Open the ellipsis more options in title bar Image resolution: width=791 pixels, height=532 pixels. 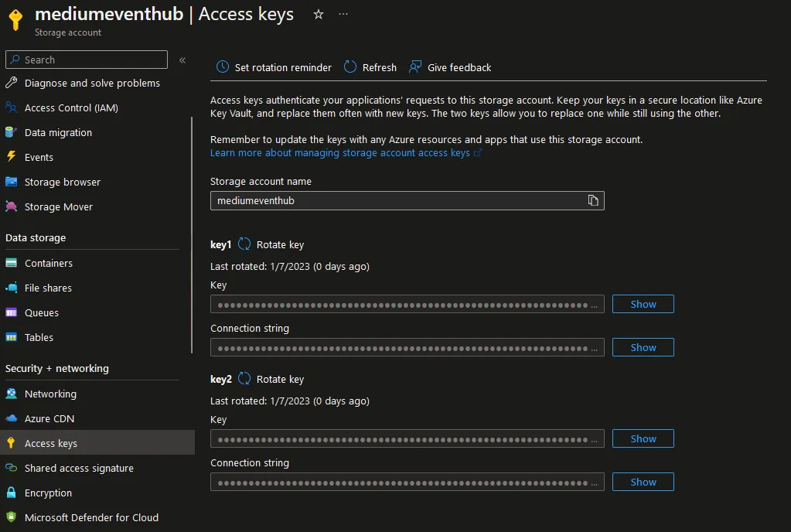(x=343, y=14)
